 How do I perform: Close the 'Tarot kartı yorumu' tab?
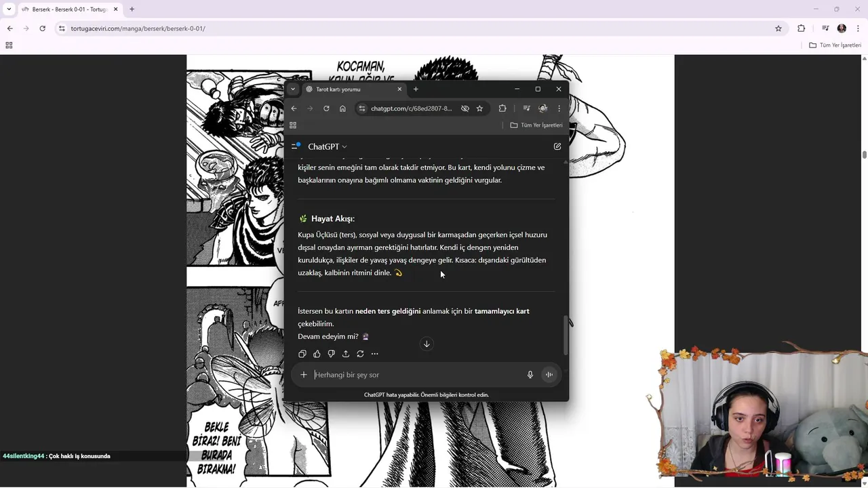point(399,89)
